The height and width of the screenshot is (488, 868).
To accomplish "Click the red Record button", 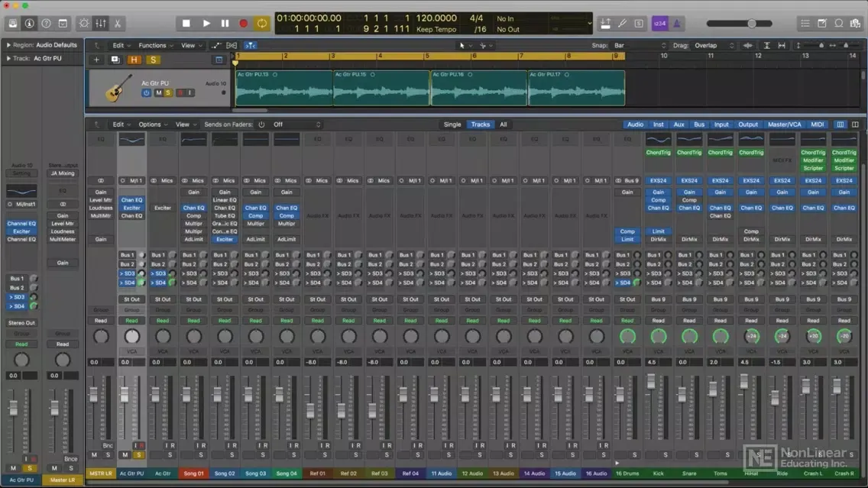I will click(x=243, y=23).
